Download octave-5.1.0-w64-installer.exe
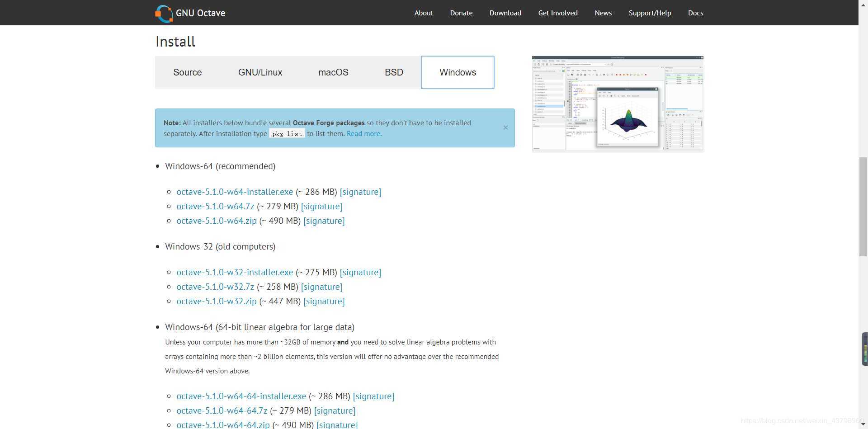This screenshot has width=868, height=429. pyautogui.click(x=235, y=192)
